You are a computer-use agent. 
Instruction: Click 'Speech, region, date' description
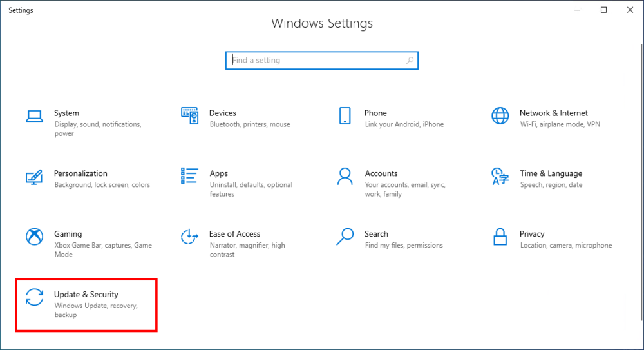[x=551, y=184]
